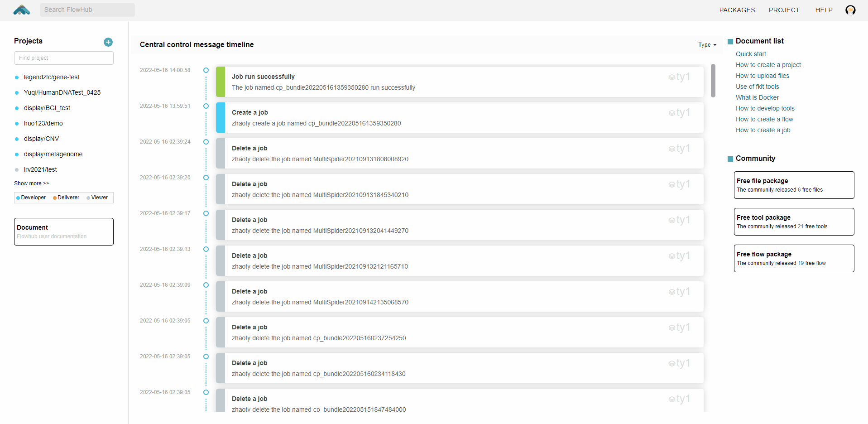The height and width of the screenshot is (424, 868).
Task: Open project display/CNV
Action: pos(41,139)
